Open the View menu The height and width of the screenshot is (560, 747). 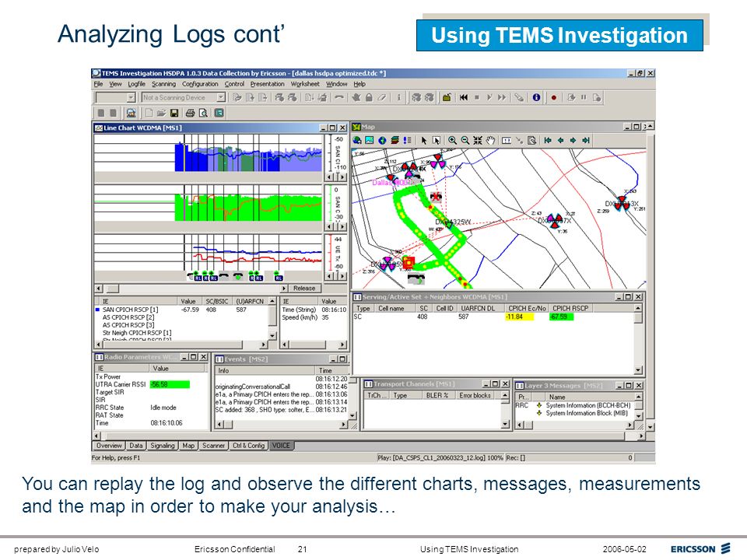(x=115, y=84)
